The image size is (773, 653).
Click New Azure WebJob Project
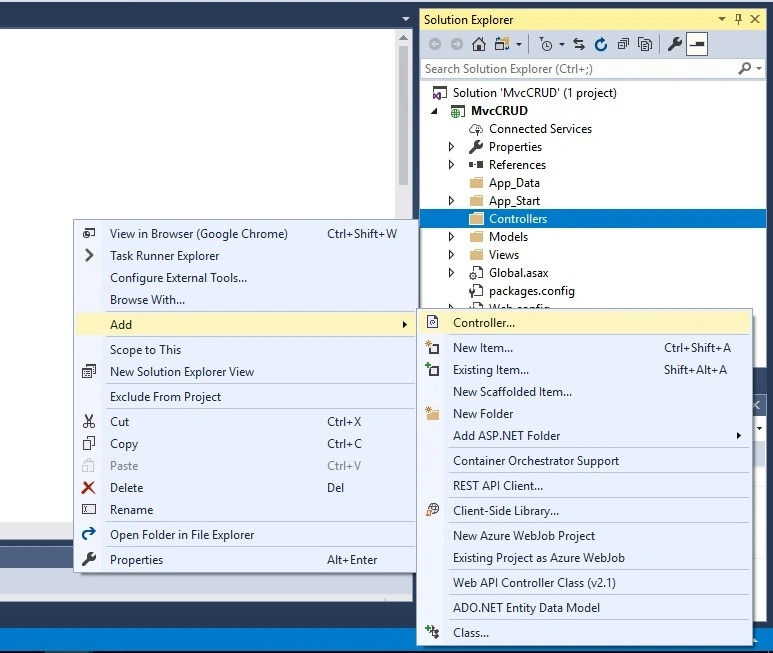click(585, 536)
